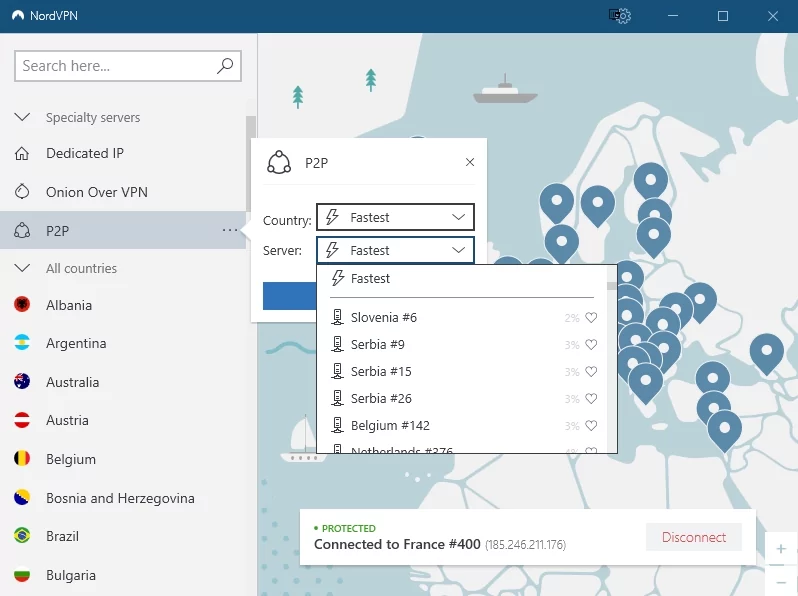The width and height of the screenshot is (798, 596).
Task: Favorite the Serbia #15 server heart
Action: click(591, 372)
